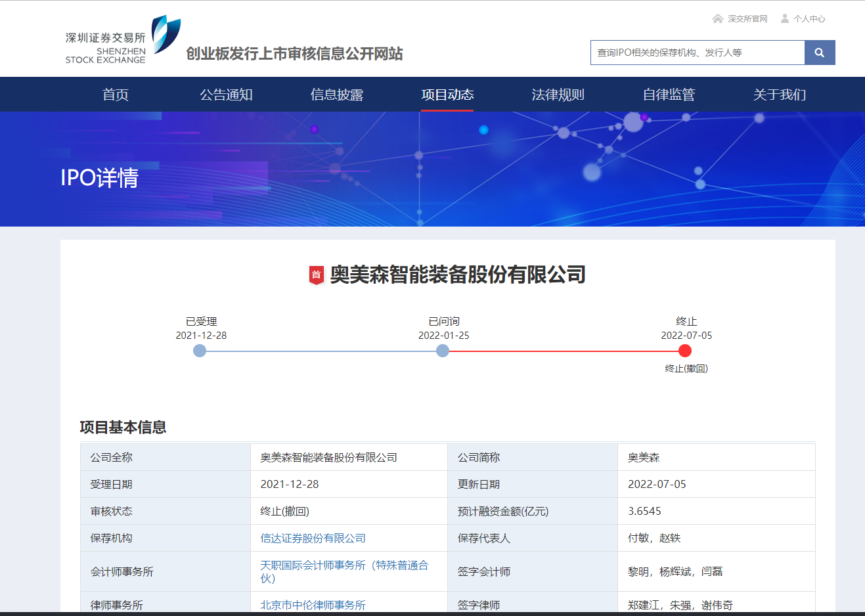Open the 深交所官网 link
Viewport: 865px width, 616px height.
pos(747,19)
